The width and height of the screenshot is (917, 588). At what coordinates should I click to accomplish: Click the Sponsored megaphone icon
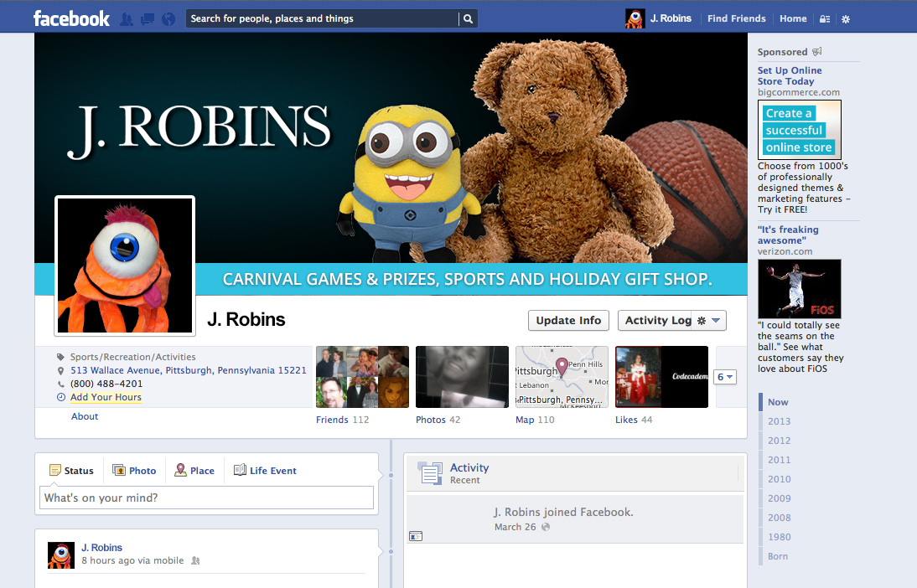tap(817, 51)
